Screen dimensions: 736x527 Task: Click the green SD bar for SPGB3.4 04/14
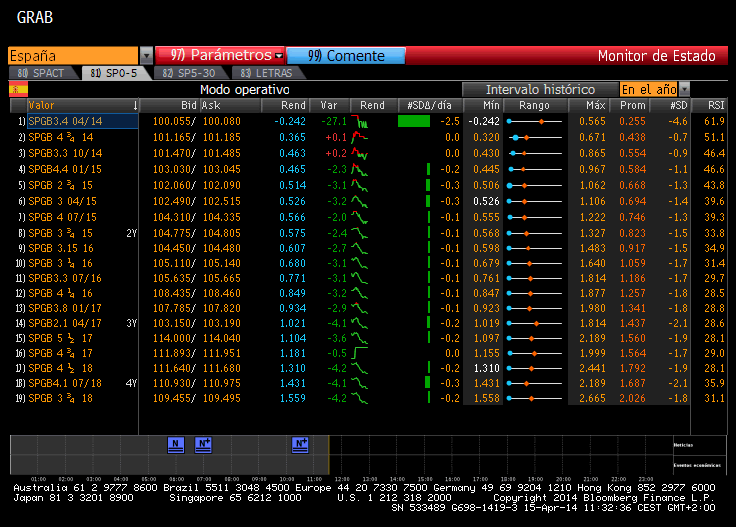pos(414,122)
